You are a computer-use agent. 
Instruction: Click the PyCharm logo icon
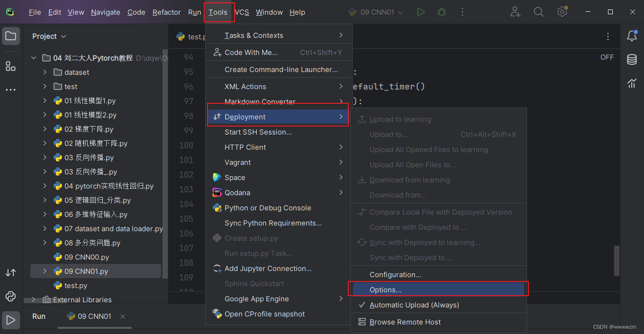(10, 12)
